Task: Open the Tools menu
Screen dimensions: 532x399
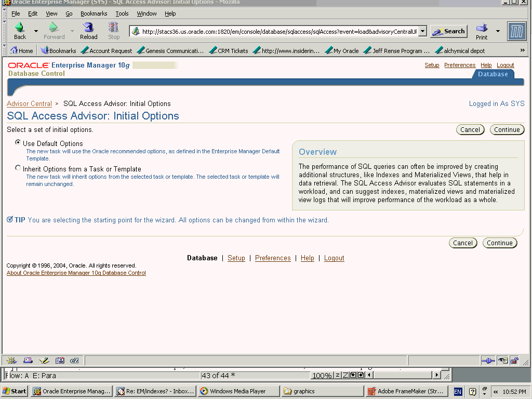Action: point(122,14)
